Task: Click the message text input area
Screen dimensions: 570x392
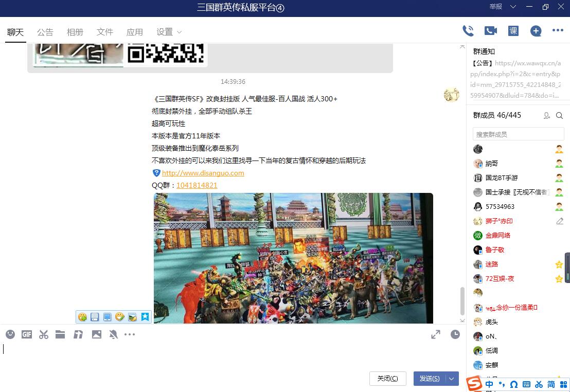Action: tap(233, 354)
